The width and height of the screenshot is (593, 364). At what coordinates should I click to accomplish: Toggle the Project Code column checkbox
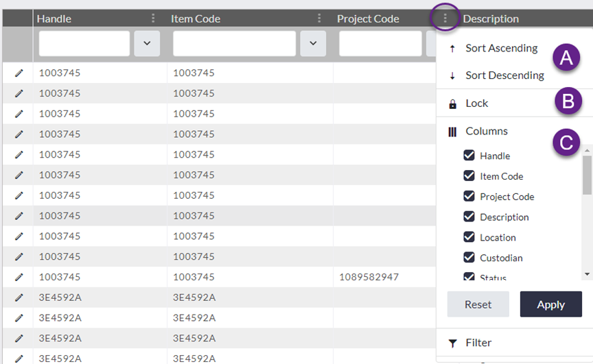(469, 196)
